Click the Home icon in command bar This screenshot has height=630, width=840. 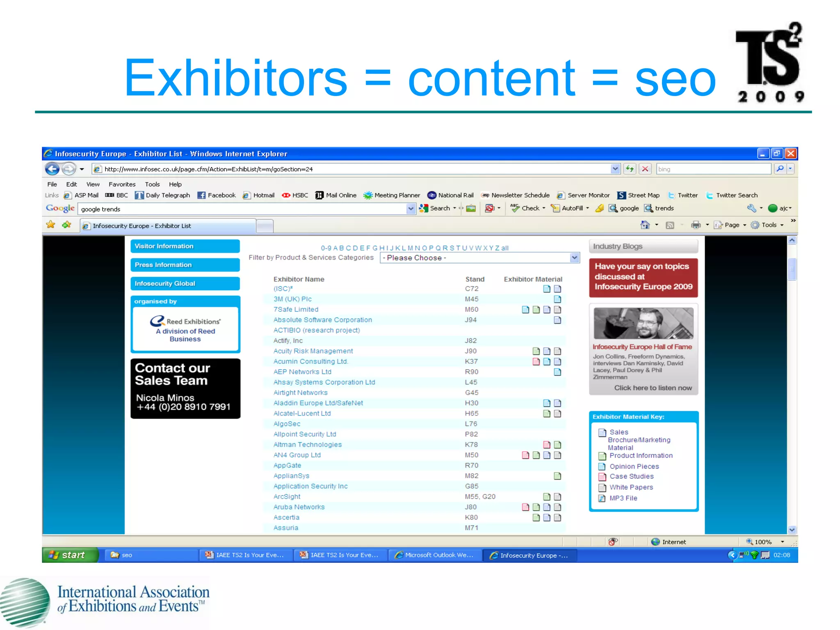click(x=645, y=225)
